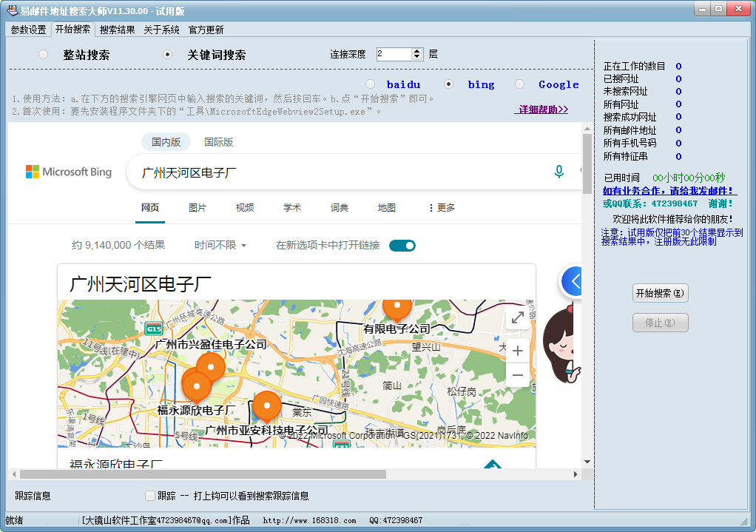Click 已用时间 elapsed time value
Screen dimensions: 756x532
(689, 178)
